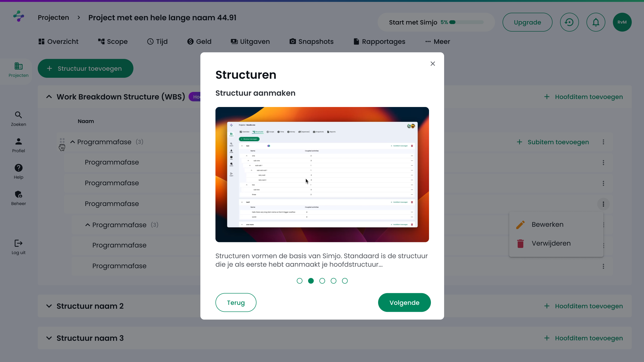Expand Structuur naam 2
Viewport: 644px width, 362px height.
pos(49,306)
